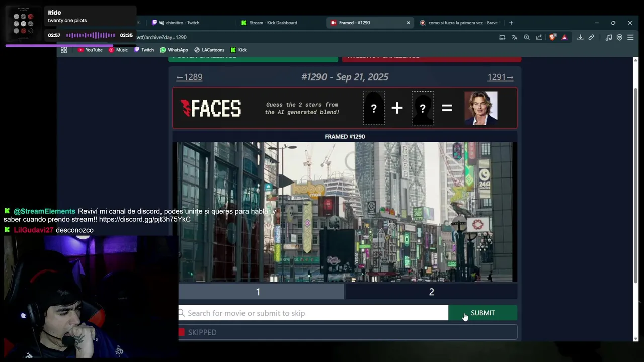Click the FRAMED #1290 title

345,136
